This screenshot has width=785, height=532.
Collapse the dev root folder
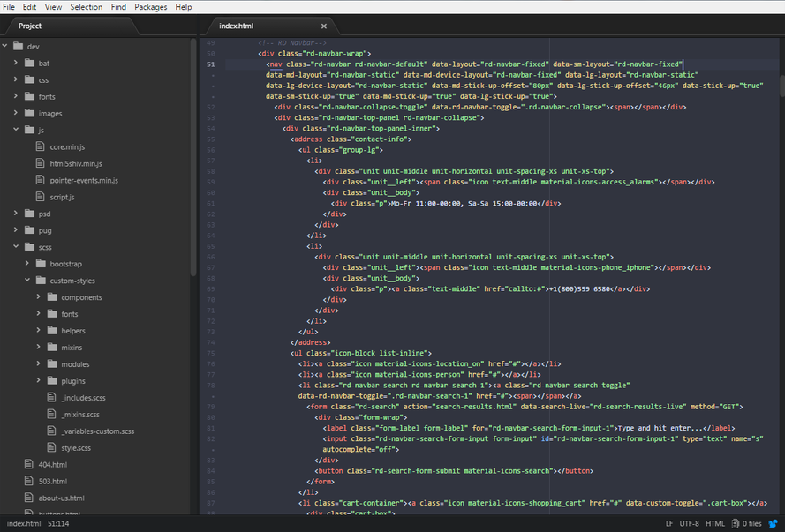pos(5,46)
